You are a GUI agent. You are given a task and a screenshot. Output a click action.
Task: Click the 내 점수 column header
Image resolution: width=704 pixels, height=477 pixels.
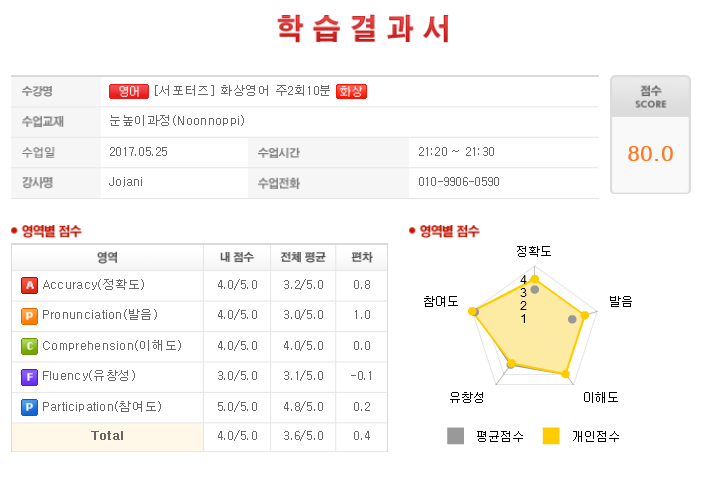(237, 257)
